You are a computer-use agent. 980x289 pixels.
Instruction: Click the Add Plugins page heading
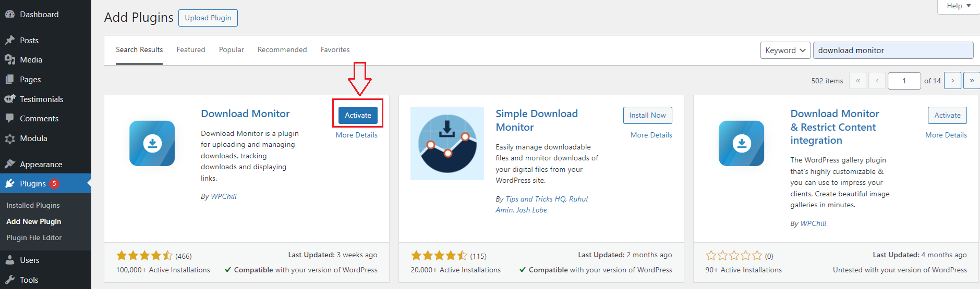pos(139,18)
